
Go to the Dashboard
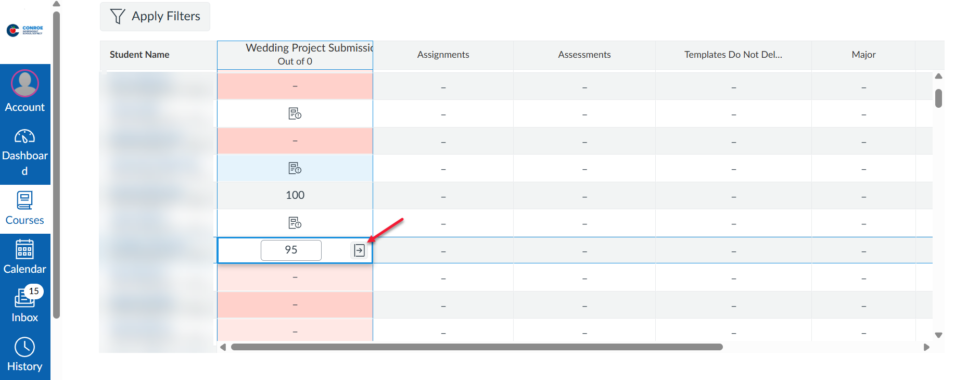point(25,152)
